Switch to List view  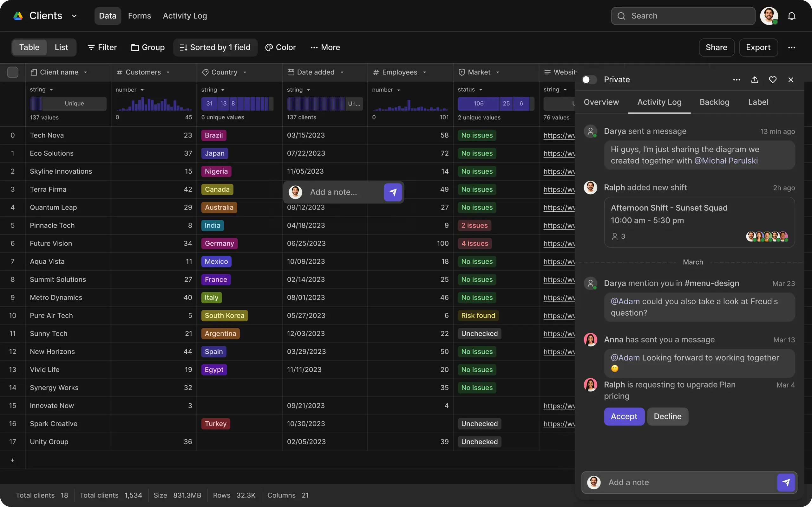tap(61, 48)
